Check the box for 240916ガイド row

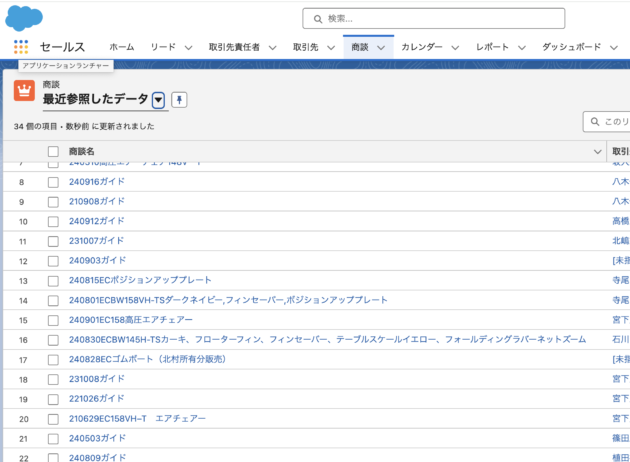tap(53, 182)
